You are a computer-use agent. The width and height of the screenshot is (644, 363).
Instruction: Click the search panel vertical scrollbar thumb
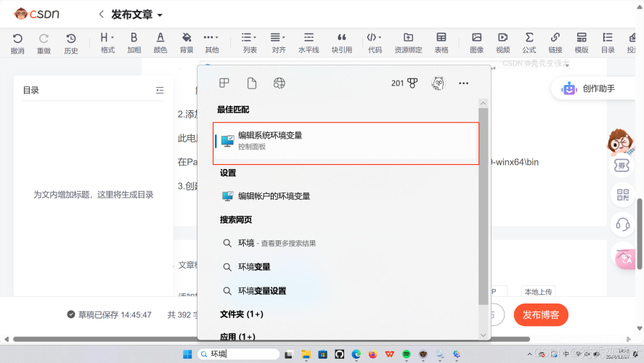pyautogui.click(x=483, y=207)
